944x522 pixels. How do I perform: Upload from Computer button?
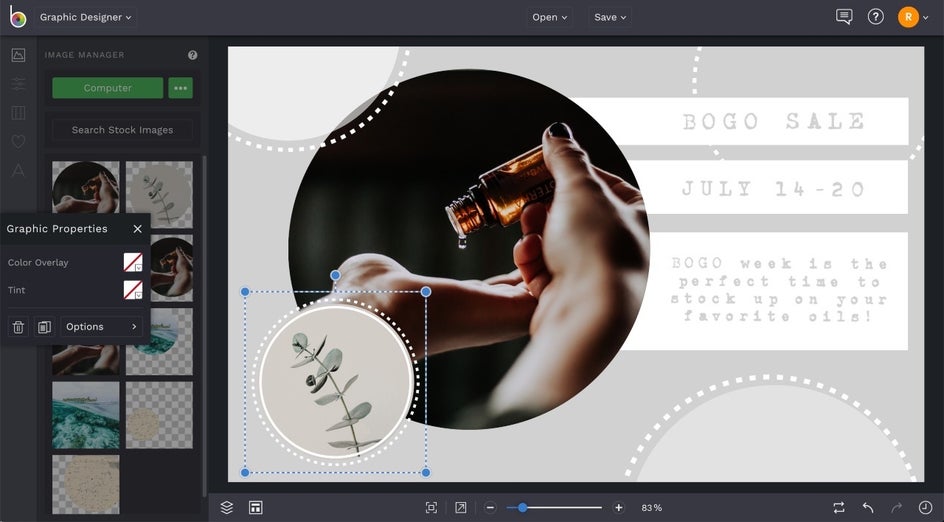[108, 88]
